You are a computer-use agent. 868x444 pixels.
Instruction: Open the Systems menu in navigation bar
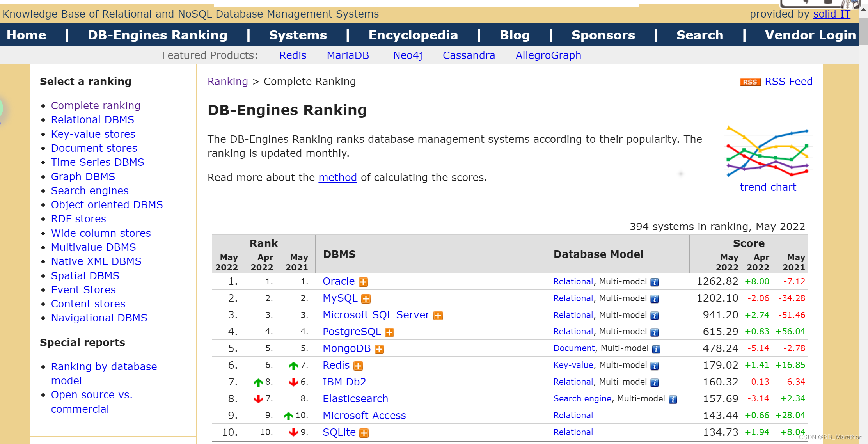pos(298,35)
